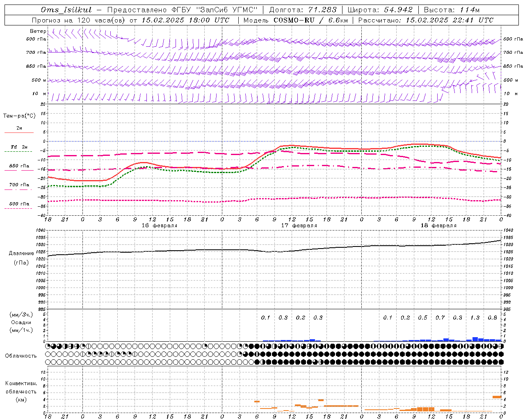Click the 3-hour precipitation value 0.8
This screenshot has width=525, height=420.
(492, 317)
